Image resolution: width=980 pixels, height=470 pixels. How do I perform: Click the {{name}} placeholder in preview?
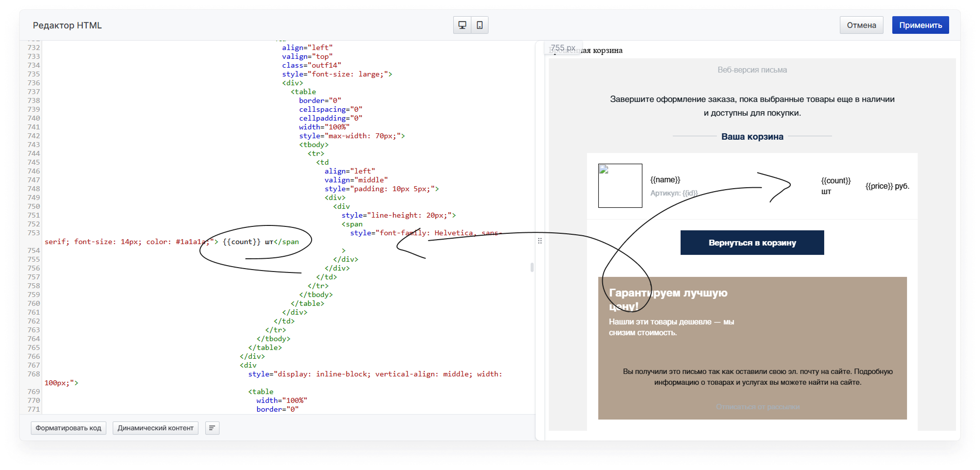tap(665, 180)
